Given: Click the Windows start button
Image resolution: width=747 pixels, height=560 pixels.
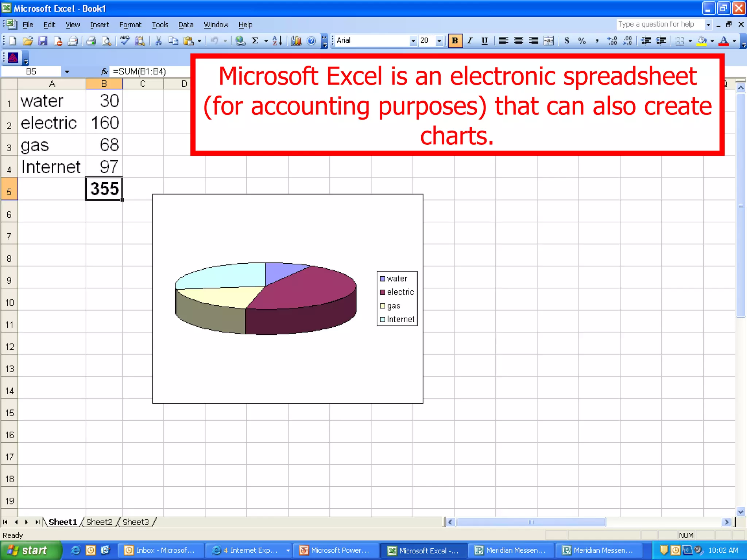Looking at the screenshot, I should point(31,551).
